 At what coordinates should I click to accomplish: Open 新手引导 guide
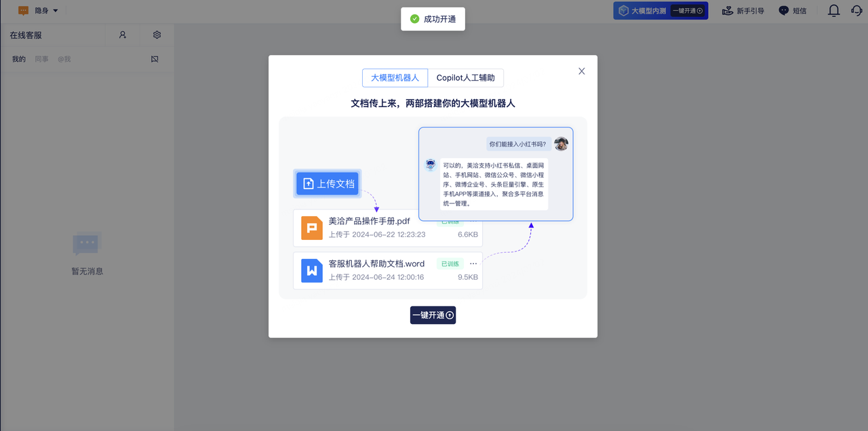[x=743, y=11]
